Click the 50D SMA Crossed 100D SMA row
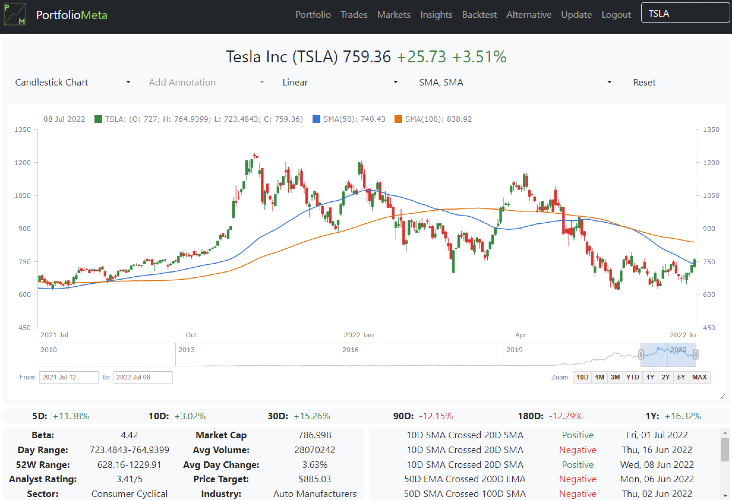The width and height of the screenshot is (732, 500). pyautogui.click(x=547, y=493)
